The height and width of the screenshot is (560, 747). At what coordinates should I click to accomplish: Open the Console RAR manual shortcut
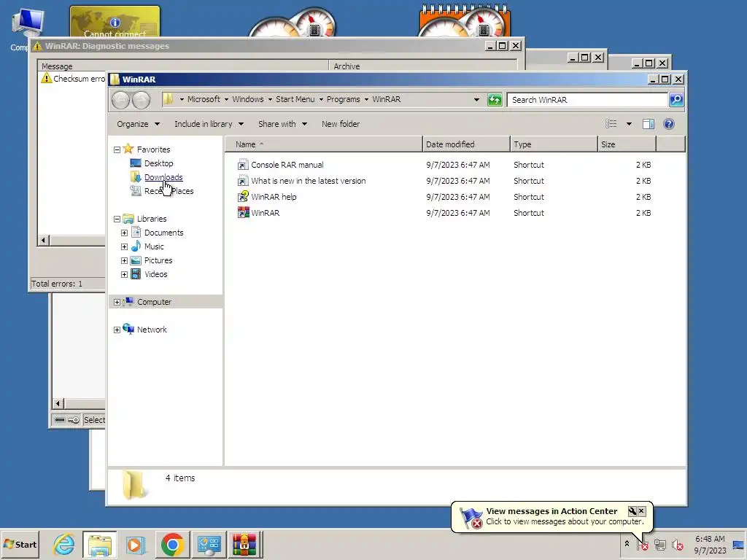pyautogui.click(x=287, y=165)
